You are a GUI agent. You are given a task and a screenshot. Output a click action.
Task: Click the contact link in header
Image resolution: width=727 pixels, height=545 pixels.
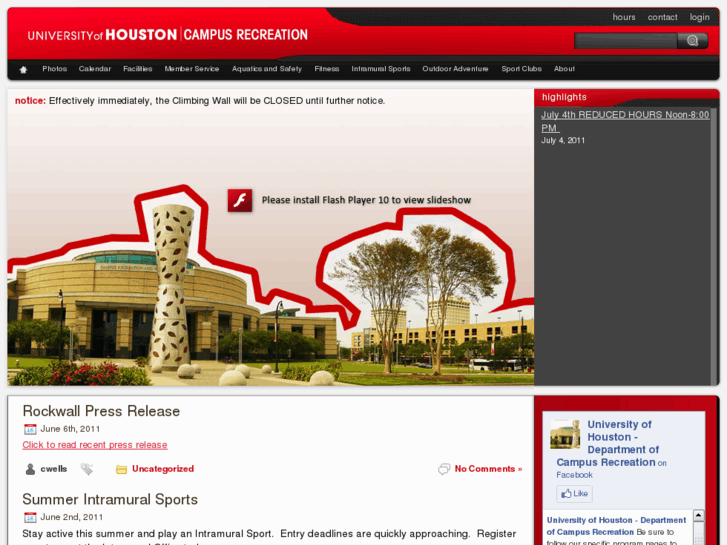[x=662, y=17]
